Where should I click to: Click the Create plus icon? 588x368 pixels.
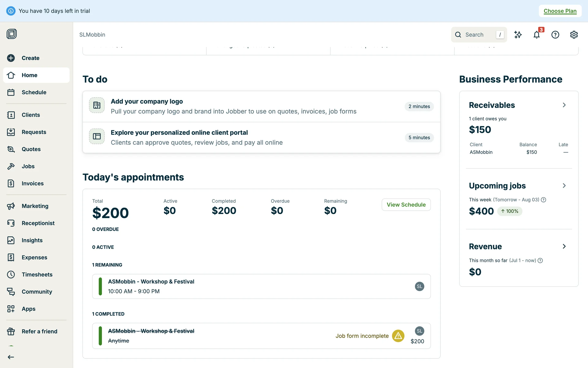[11, 58]
